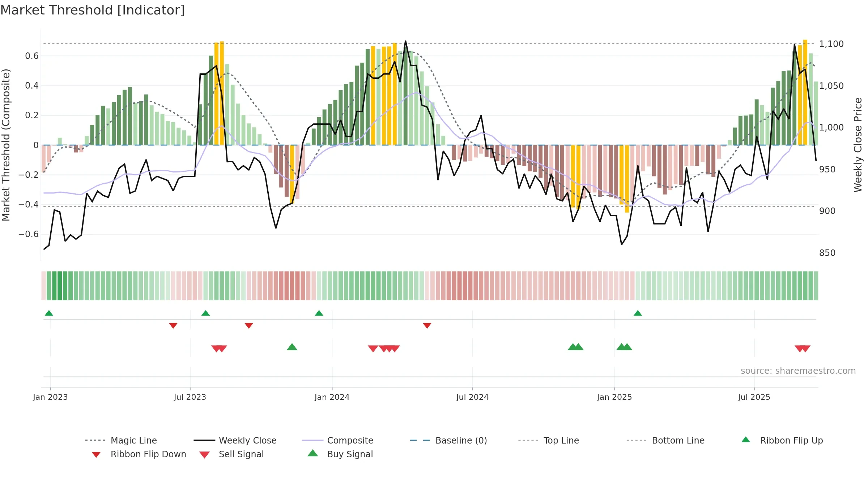Viewport: 868px width, 488px height.
Task: Click the ribbon flip up marker after Jan 2025
Action: coord(638,313)
